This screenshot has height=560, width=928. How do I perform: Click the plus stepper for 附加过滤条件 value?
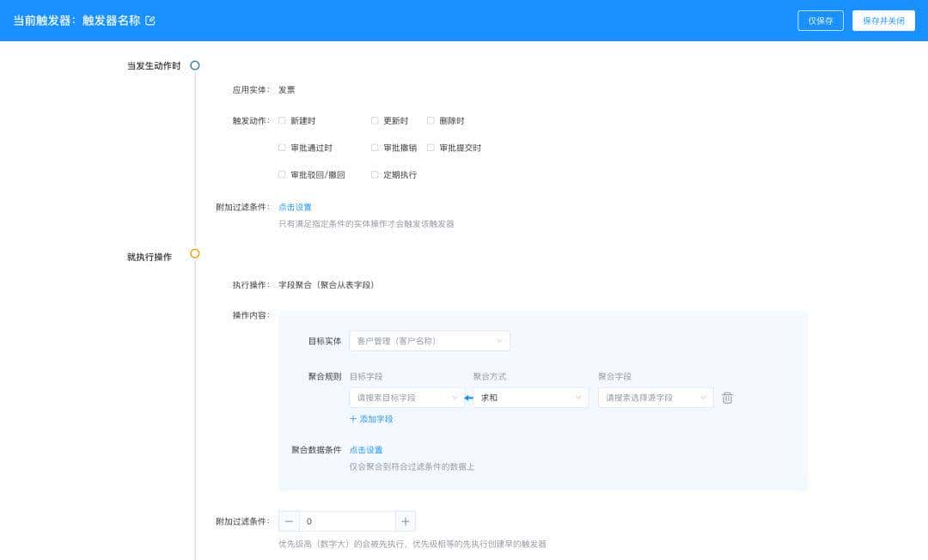click(x=405, y=520)
